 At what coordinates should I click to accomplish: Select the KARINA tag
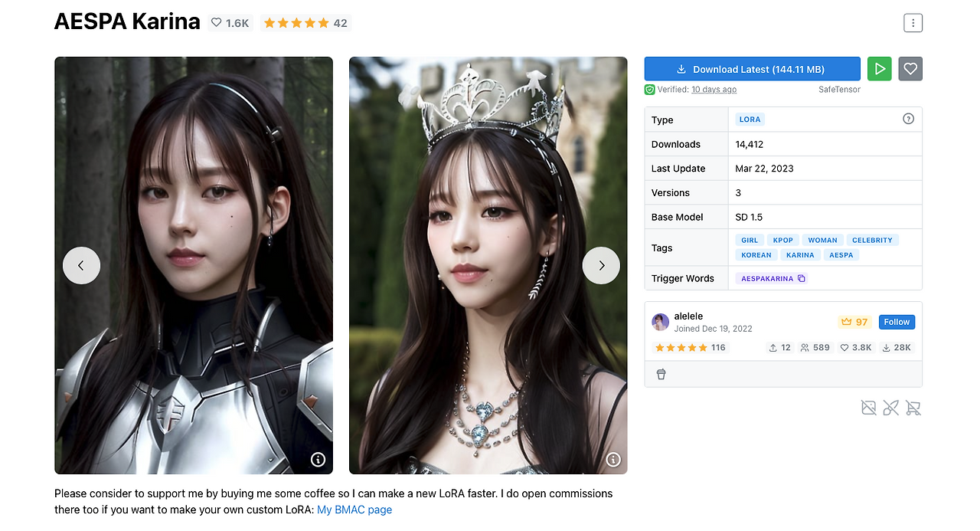(800, 255)
